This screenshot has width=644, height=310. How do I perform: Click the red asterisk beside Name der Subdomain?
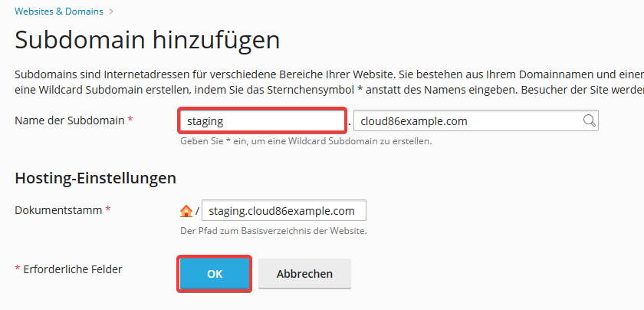(130, 119)
